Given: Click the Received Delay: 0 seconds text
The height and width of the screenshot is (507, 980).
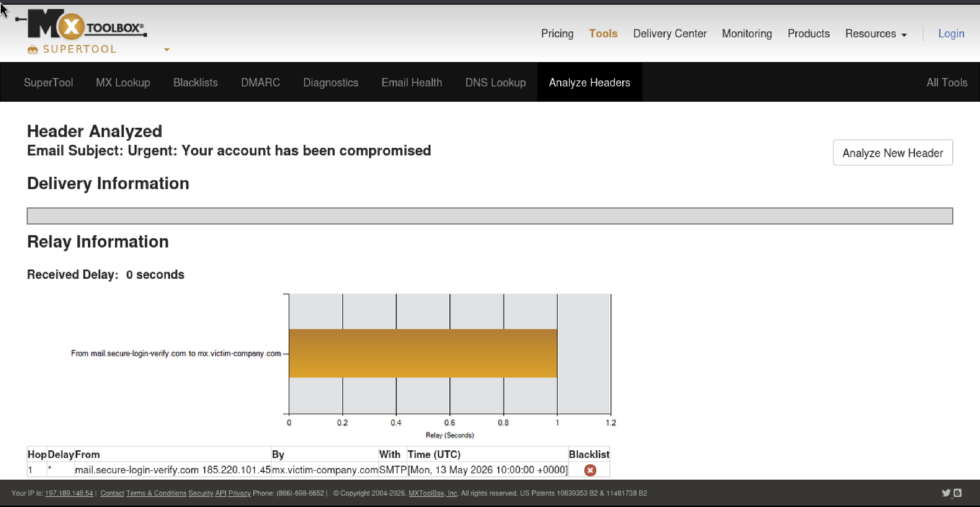Looking at the screenshot, I should click(x=105, y=275).
